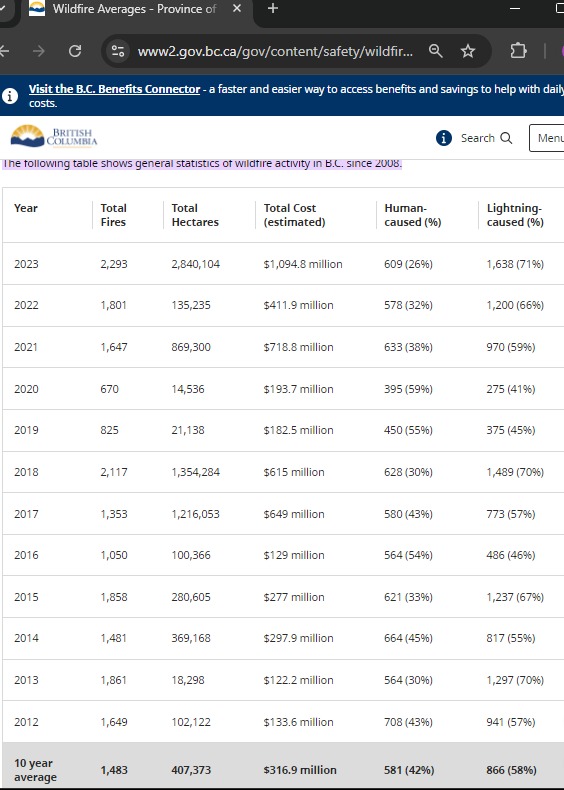
Task: Select the 2017 year cell
Action: point(26,514)
